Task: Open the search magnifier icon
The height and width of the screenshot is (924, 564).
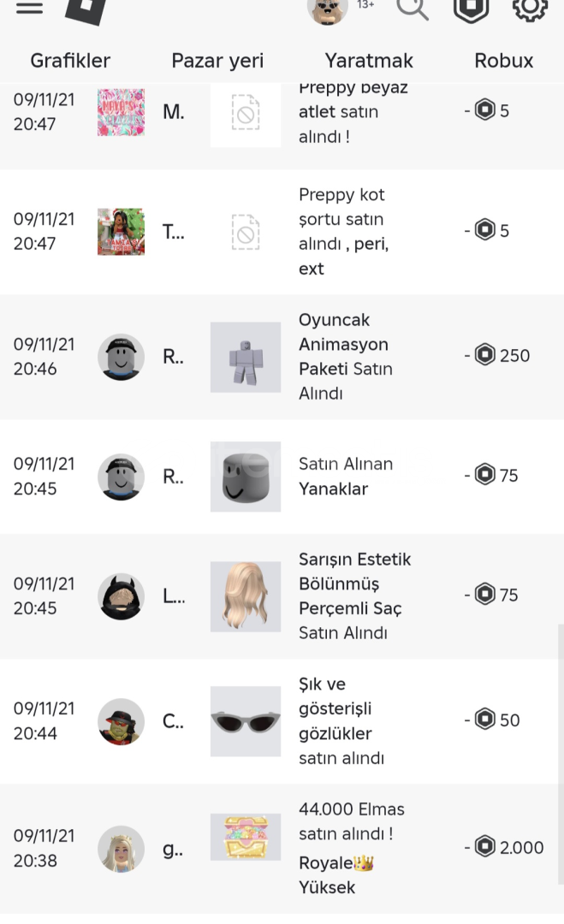Action: coord(413,8)
